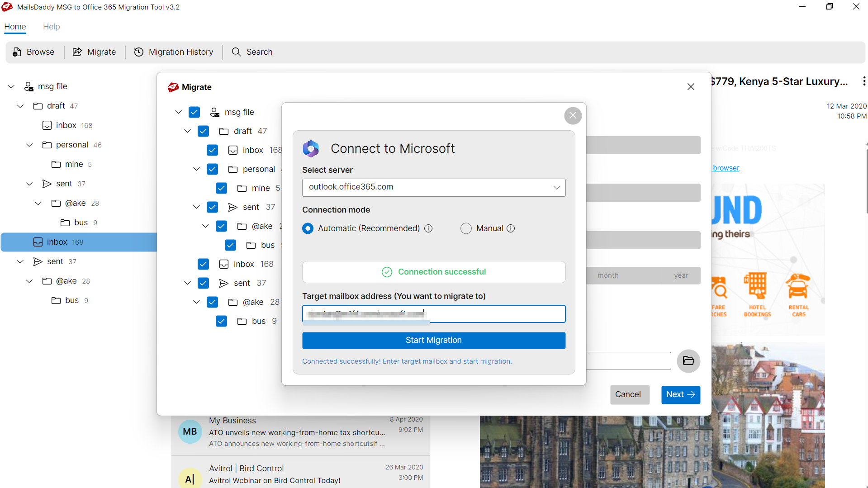Image resolution: width=868 pixels, height=488 pixels.
Task: Uncheck the draft 47 checkbox
Action: pyautogui.click(x=204, y=131)
